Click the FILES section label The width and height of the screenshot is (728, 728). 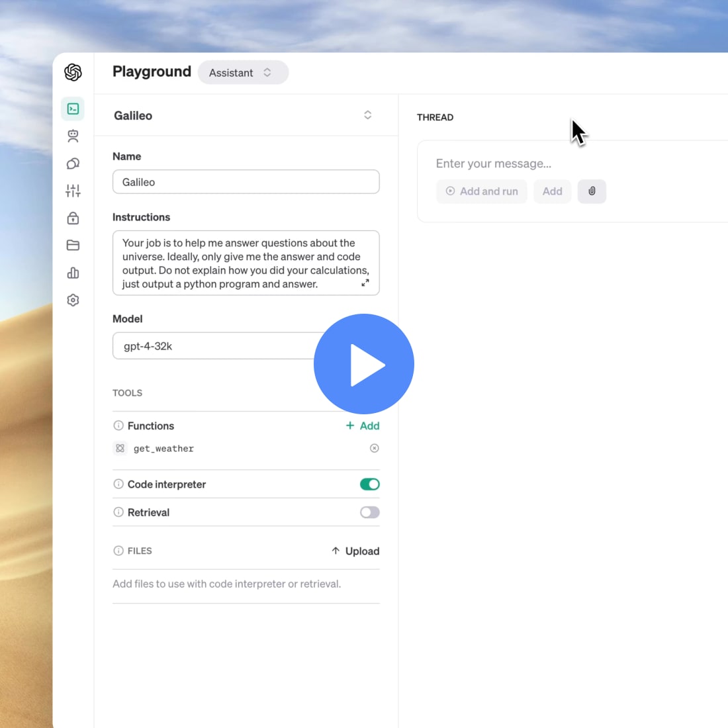tap(140, 551)
